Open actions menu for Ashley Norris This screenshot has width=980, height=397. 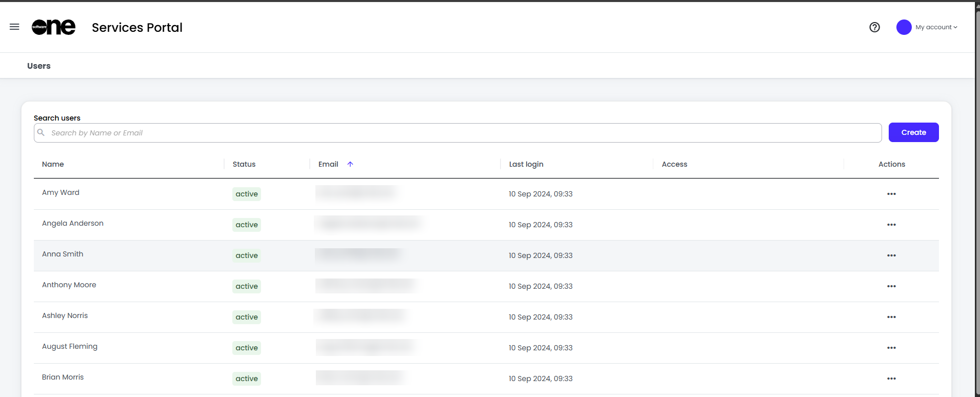(x=891, y=317)
